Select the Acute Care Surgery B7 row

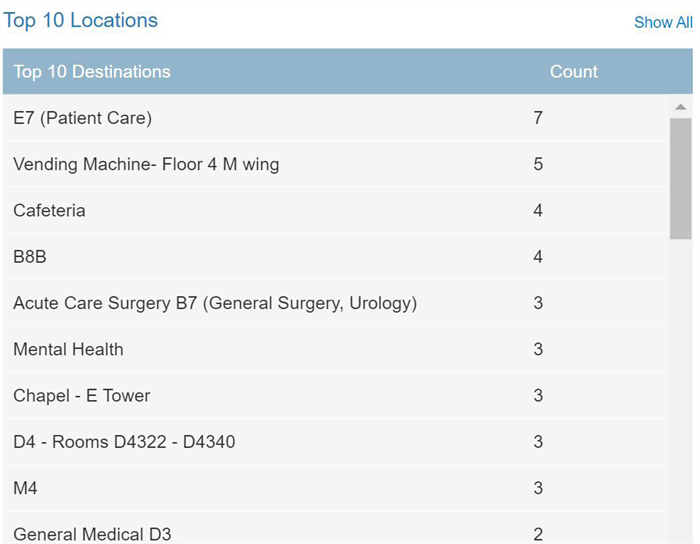[x=336, y=303]
